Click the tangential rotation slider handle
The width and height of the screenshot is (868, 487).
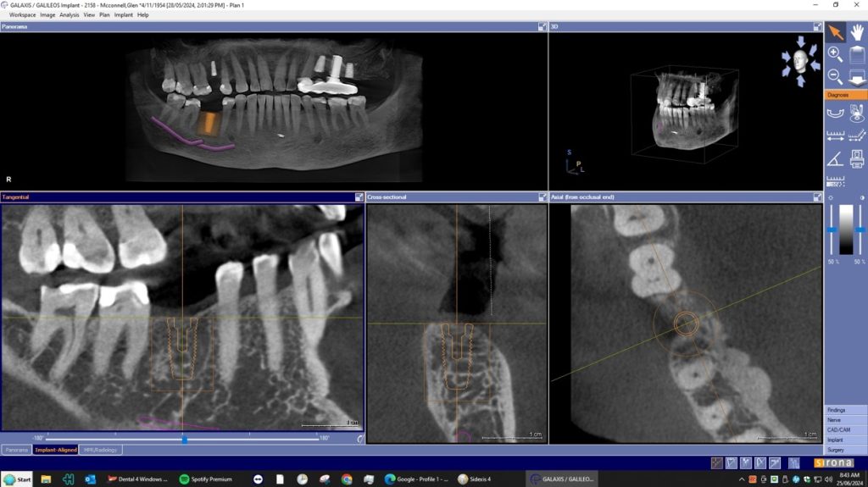pyautogui.click(x=184, y=439)
